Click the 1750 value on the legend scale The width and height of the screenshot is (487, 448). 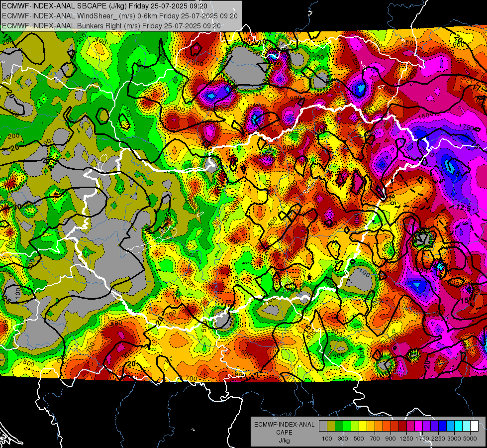(x=422, y=439)
